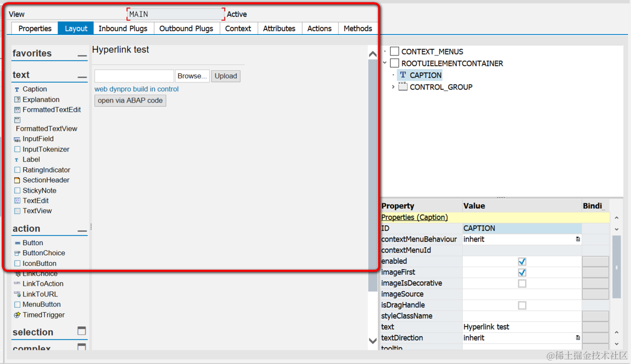Choose the LinkToAction element icon

click(17, 284)
